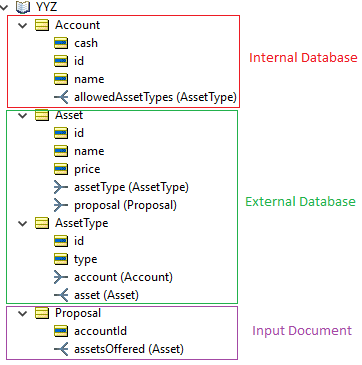Click the AssetType class icon
The image size is (362, 365).
click(42, 223)
